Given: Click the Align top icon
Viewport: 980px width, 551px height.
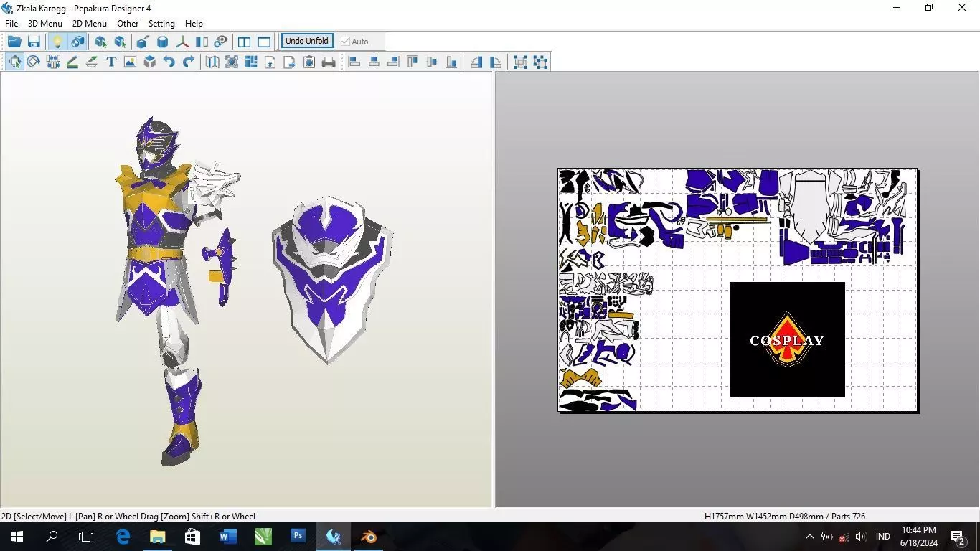Looking at the screenshot, I should click(x=413, y=62).
